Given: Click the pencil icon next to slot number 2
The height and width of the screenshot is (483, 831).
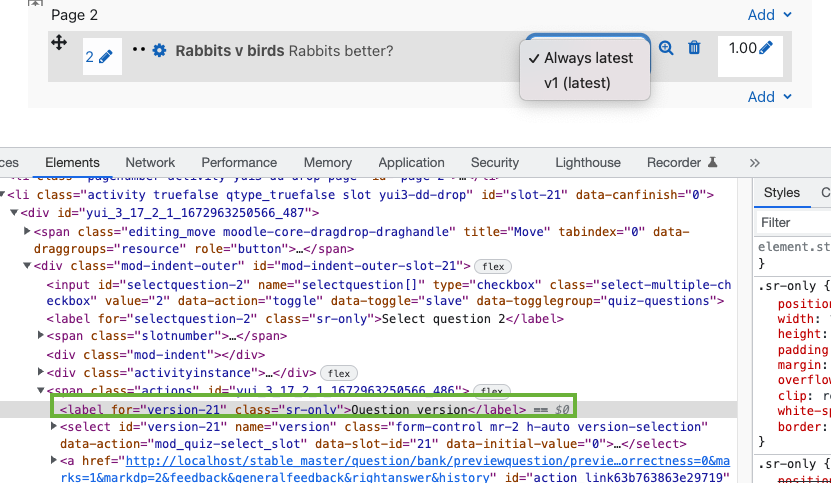Looking at the screenshot, I should click(106, 57).
